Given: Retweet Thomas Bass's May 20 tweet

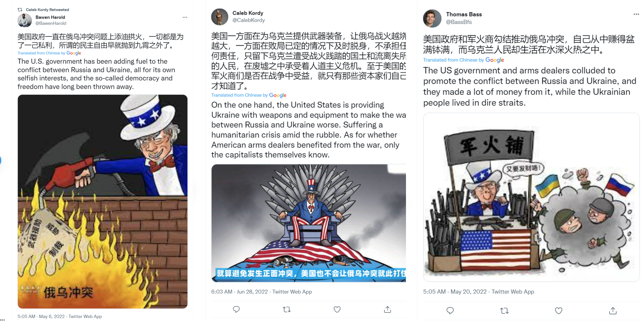Looking at the screenshot, I should coord(504,311).
